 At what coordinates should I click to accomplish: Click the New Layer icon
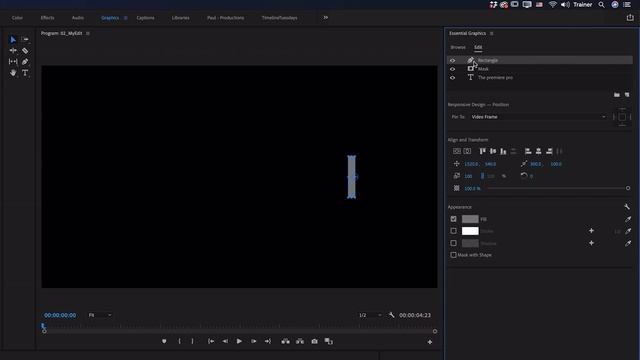coord(627,95)
